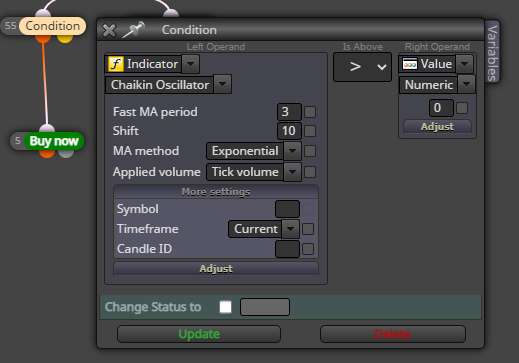The height and width of the screenshot is (363, 519).
Task: Click the Value type icon in Right Operand
Action: coord(410,64)
